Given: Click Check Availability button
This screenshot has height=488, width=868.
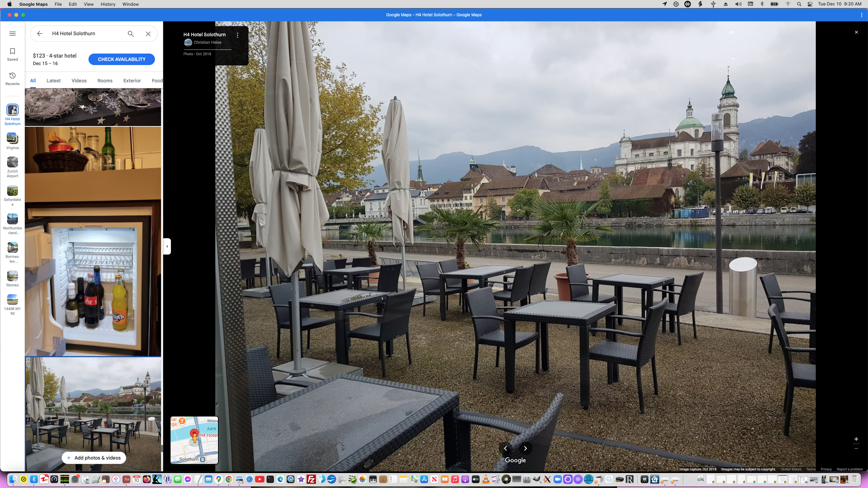Looking at the screenshot, I should point(121,59).
